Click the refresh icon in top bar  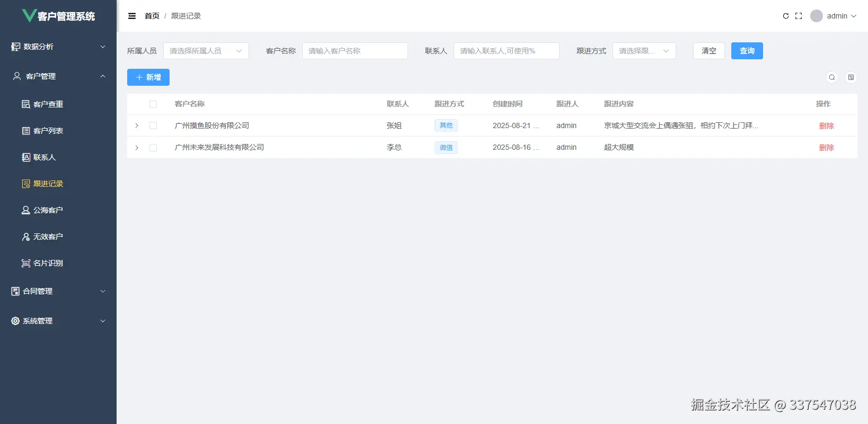(786, 16)
